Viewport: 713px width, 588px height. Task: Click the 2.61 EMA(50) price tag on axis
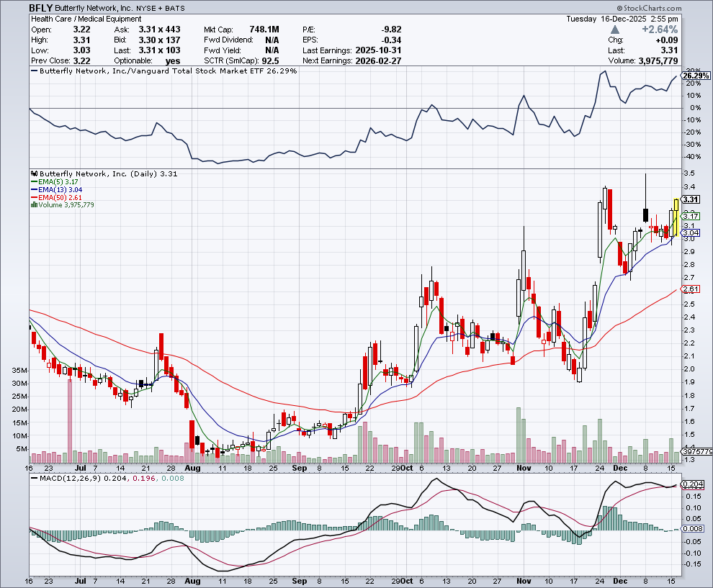691,289
